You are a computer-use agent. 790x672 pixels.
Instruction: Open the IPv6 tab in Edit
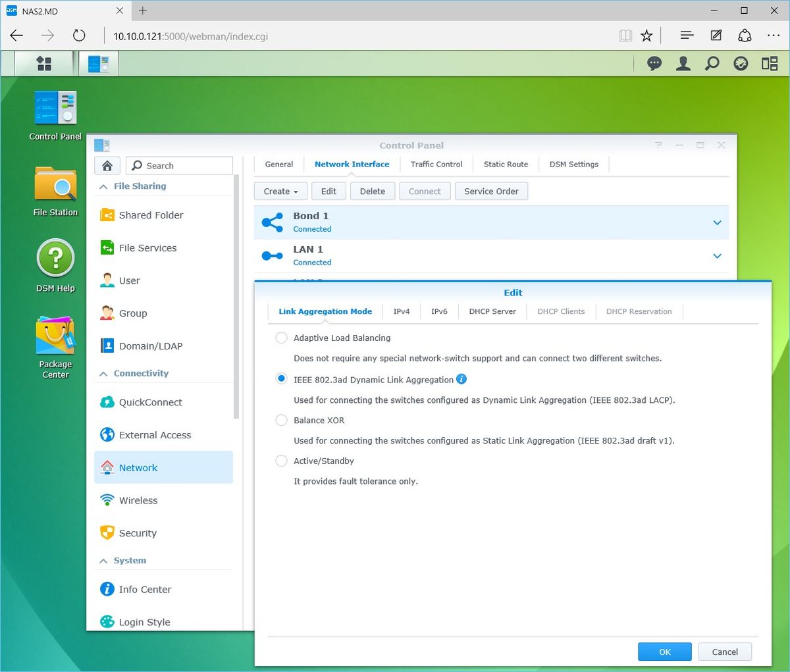(439, 311)
